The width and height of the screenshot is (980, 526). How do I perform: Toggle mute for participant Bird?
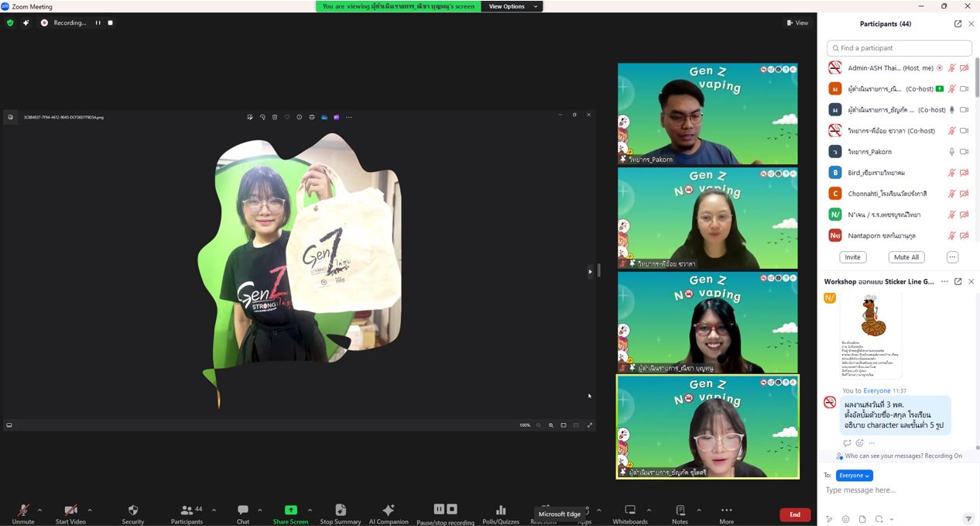tap(952, 173)
